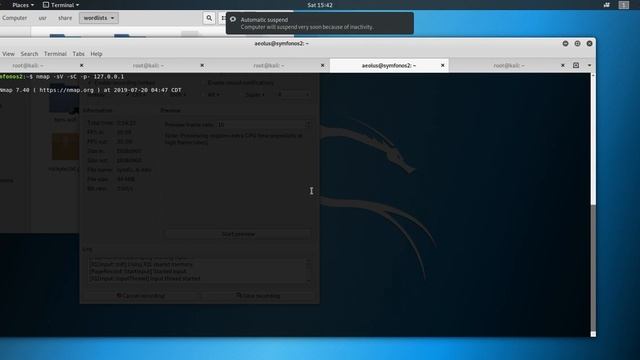Viewport: 640px width, 360px height.
Task: Open the Terminal application menu in top bar
Action: pyautogui.click(x=61, y=5)
